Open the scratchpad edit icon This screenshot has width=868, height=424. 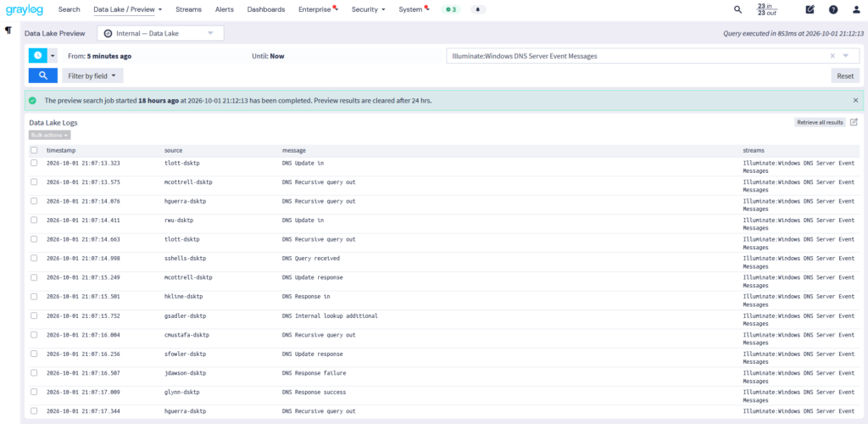pyautogui.click(x=810, y=9)
